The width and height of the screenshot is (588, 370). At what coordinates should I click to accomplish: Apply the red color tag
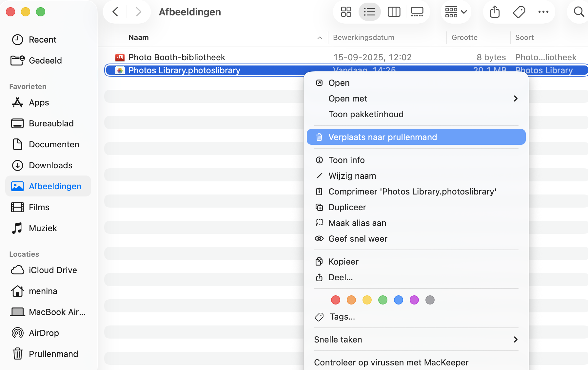coord(335,300)
